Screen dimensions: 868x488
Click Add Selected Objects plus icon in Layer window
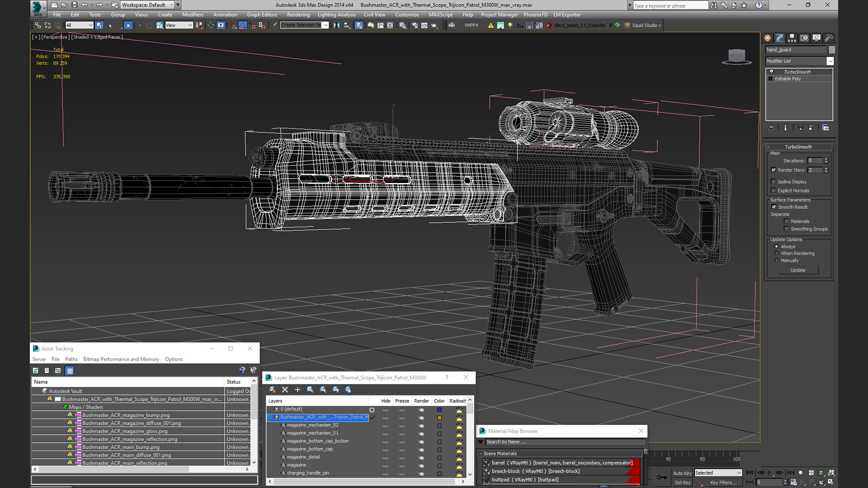click(x=297, y=389)
